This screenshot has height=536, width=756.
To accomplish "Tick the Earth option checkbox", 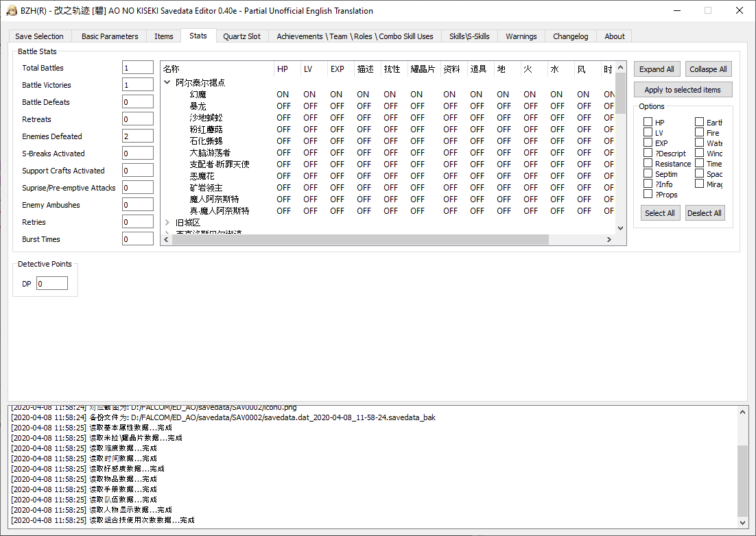I will click(700, 122).
